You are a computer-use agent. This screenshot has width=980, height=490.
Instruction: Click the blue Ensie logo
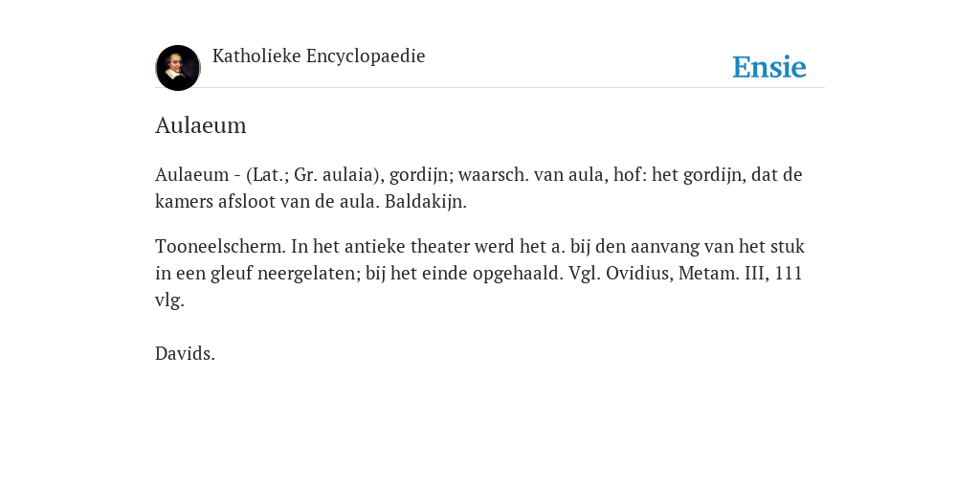tap(769, 67)
